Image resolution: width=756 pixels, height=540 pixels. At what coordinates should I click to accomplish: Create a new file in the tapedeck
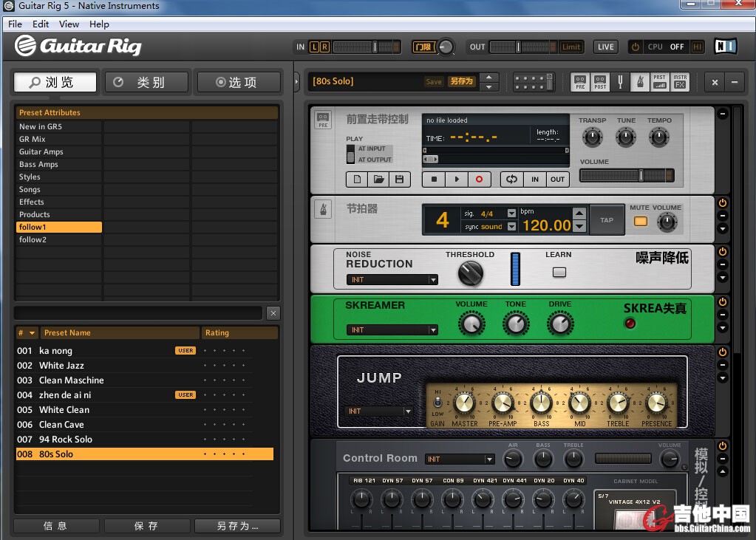tap(357, 180)
